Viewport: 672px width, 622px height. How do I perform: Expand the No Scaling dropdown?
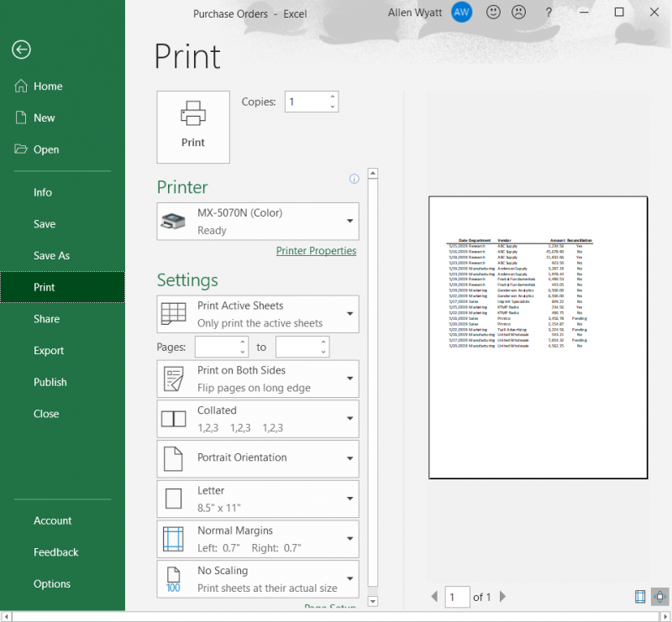(258, 579)
